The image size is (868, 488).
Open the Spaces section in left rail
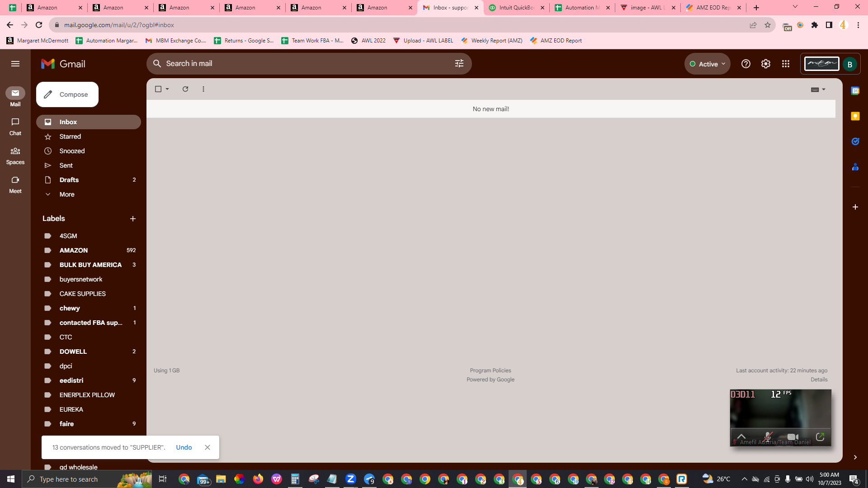coord(15,155)
